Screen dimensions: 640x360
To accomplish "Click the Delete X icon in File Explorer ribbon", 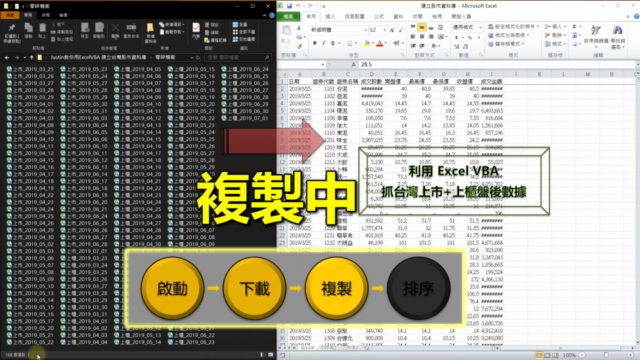I will (x=116, y=31).
